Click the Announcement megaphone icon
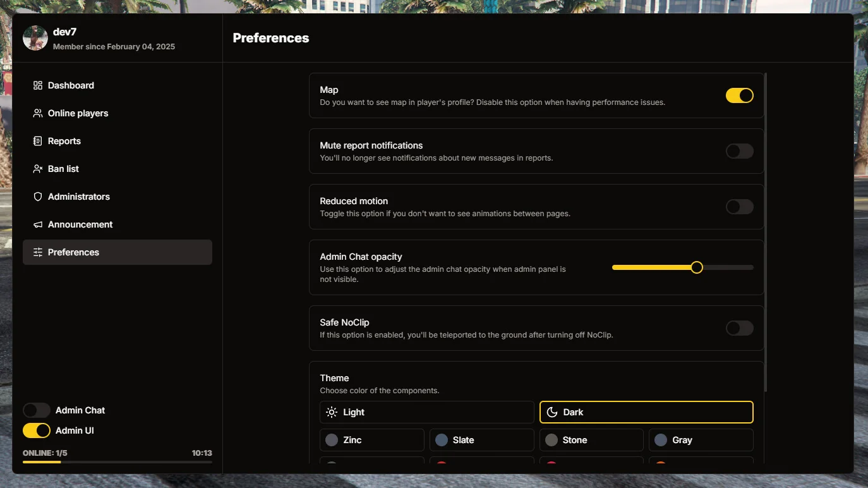The width and height of the screenshot is (868, 488). (38, 224)
